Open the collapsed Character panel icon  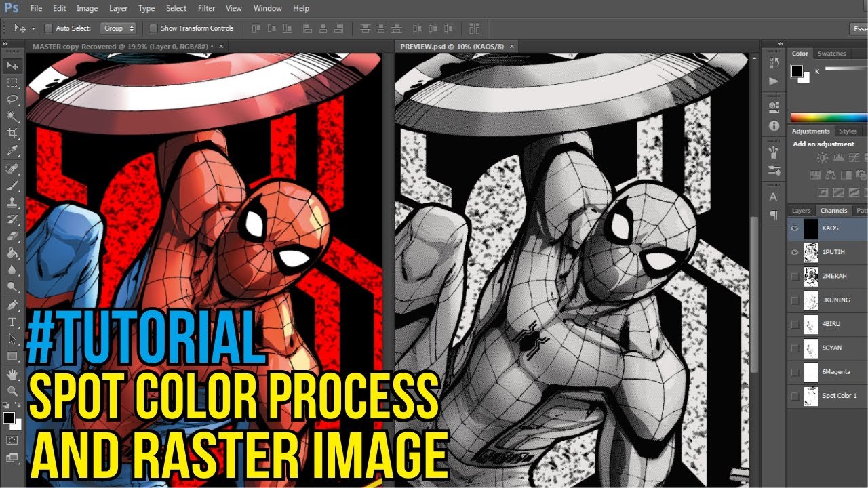774,197
